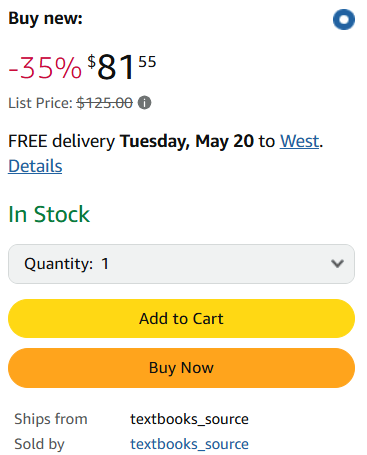Click the Buy new: heading
The width and height of the screenshot is (367, 455).
tap(45, 18)
